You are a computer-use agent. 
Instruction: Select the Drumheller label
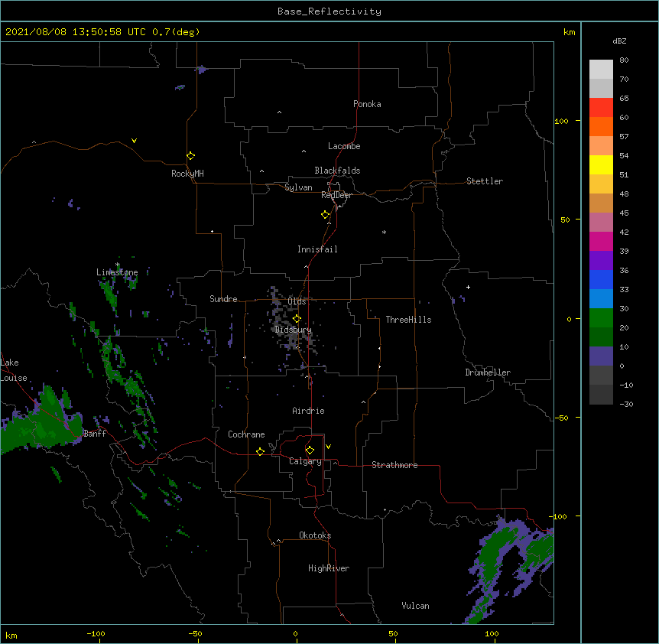click(488, 372)
